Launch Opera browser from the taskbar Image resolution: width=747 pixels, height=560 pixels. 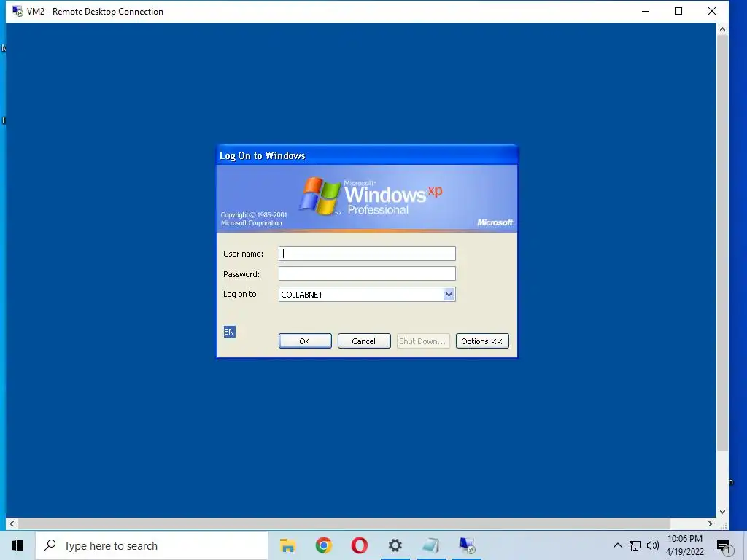[x=359, y=545]
